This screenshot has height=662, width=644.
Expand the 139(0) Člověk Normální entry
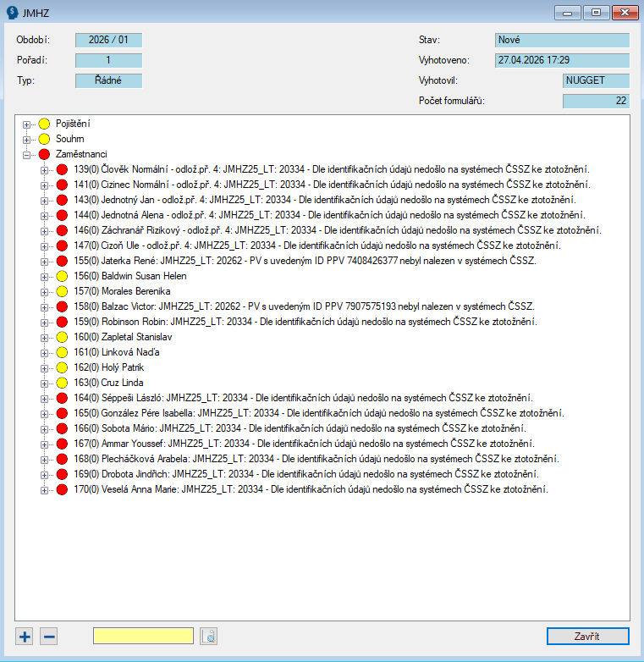45,170
